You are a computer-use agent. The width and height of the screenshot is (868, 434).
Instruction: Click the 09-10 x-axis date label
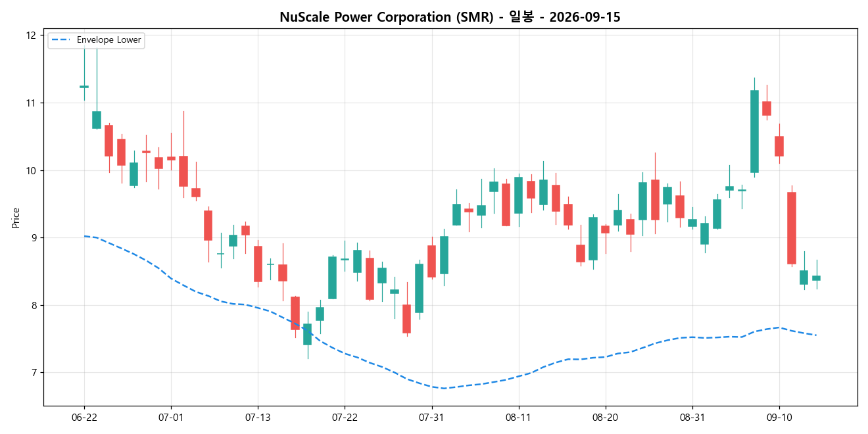779,418
